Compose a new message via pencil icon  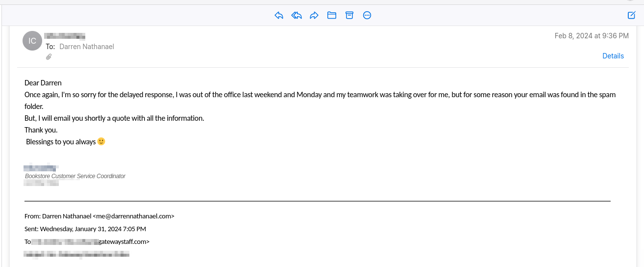point(632,15)
